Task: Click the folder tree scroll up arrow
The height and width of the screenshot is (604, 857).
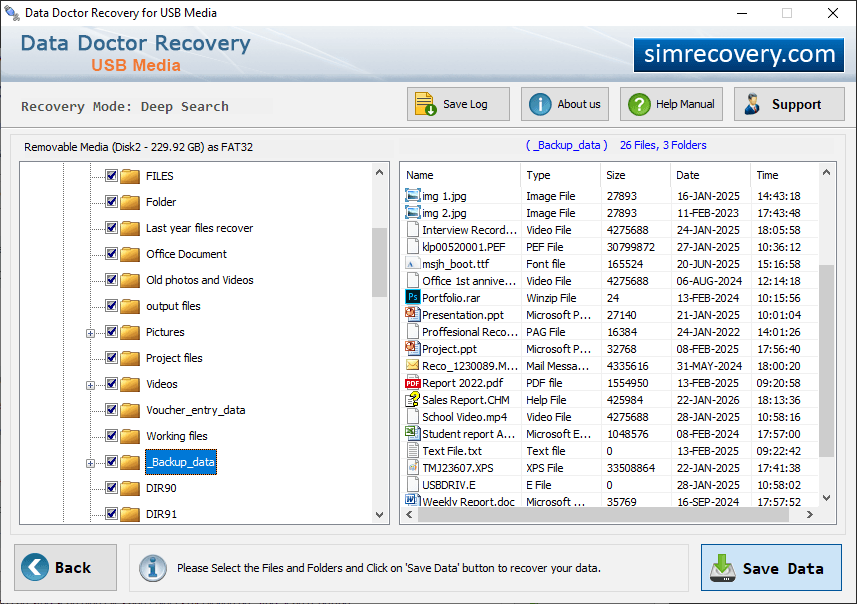Action: pos(379,172)
